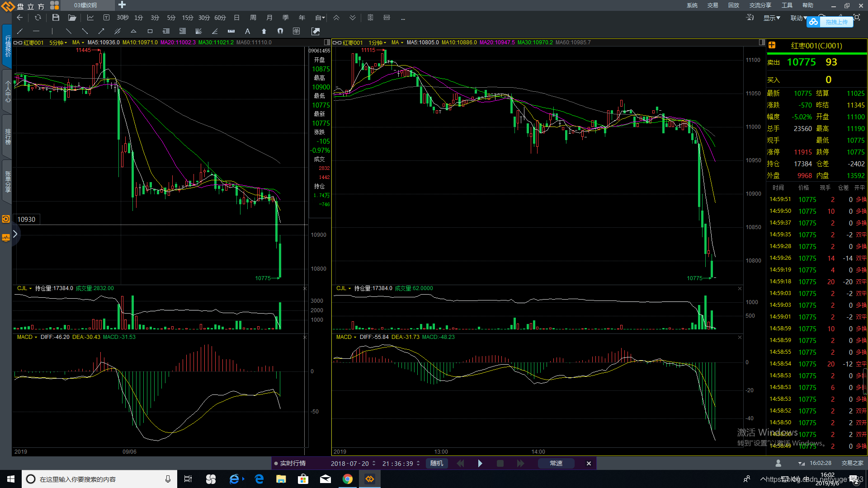Viewport: 868px width, 488px height.
Task: Click the 随机 button in replay bar
Action: 437,463
